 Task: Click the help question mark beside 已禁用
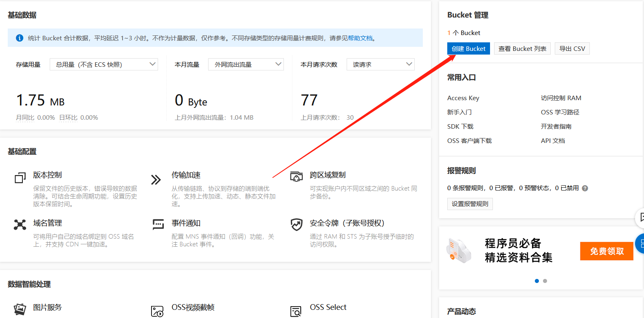(x=585, y=188)
